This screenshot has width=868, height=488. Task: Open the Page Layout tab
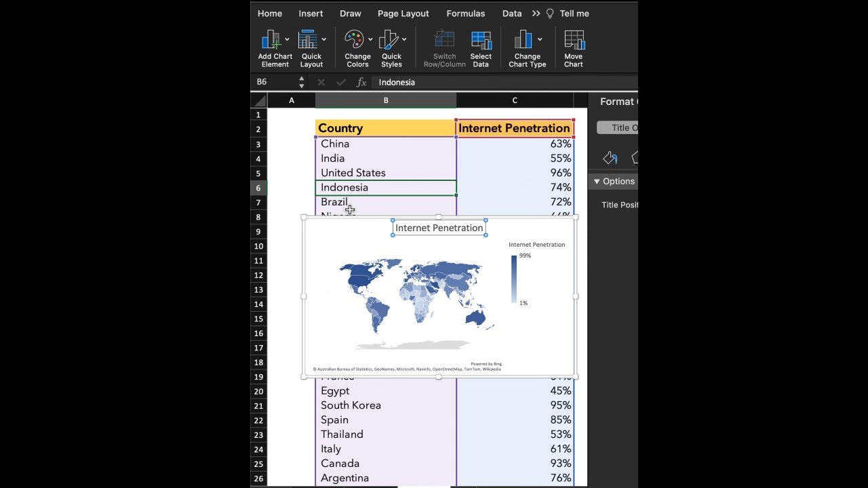tap(403, 14)
